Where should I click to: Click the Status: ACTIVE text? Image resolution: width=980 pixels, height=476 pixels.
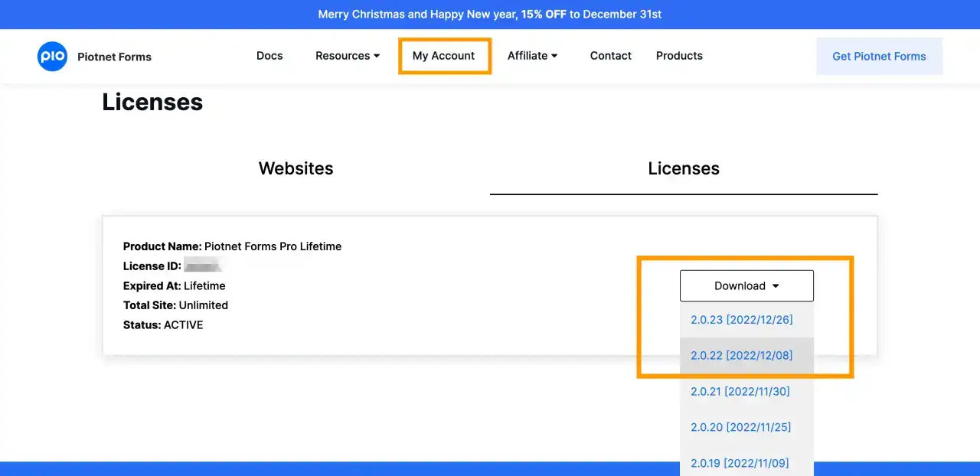tap(163, 325)
